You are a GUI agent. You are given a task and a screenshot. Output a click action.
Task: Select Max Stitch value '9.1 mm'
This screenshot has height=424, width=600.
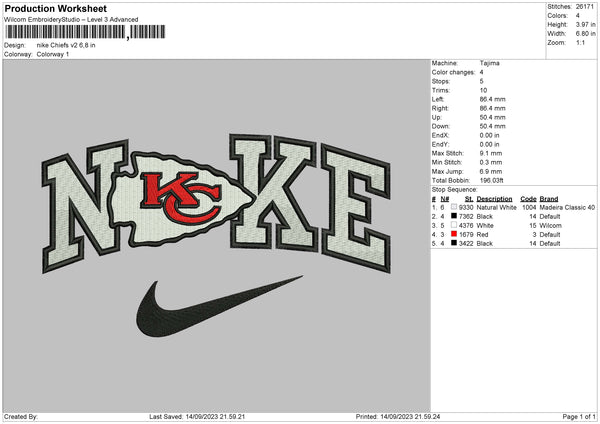point(491,153)
